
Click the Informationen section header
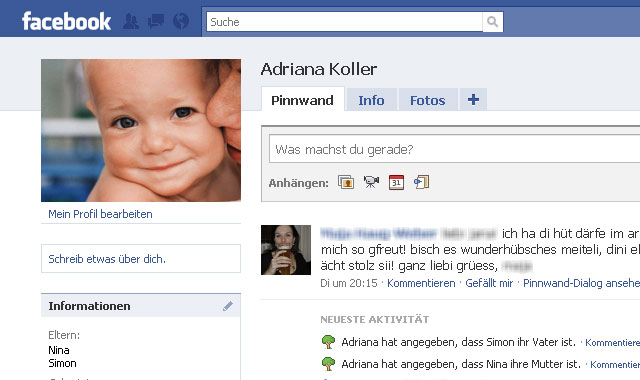(141, 306)
